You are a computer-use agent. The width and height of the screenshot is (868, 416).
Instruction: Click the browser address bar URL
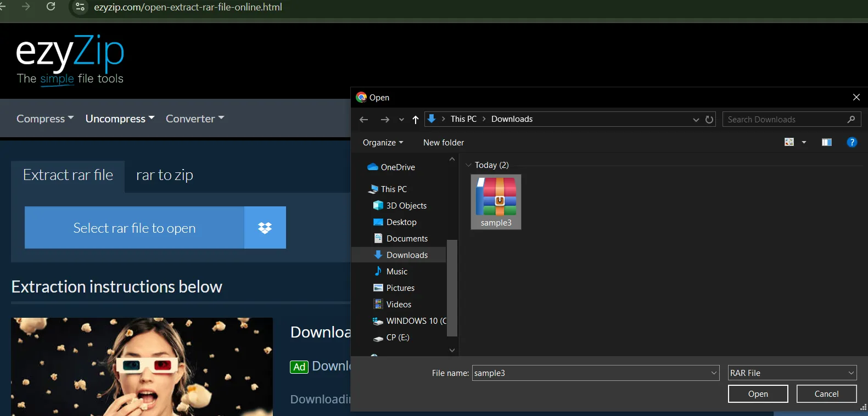(x=188, y=7)
